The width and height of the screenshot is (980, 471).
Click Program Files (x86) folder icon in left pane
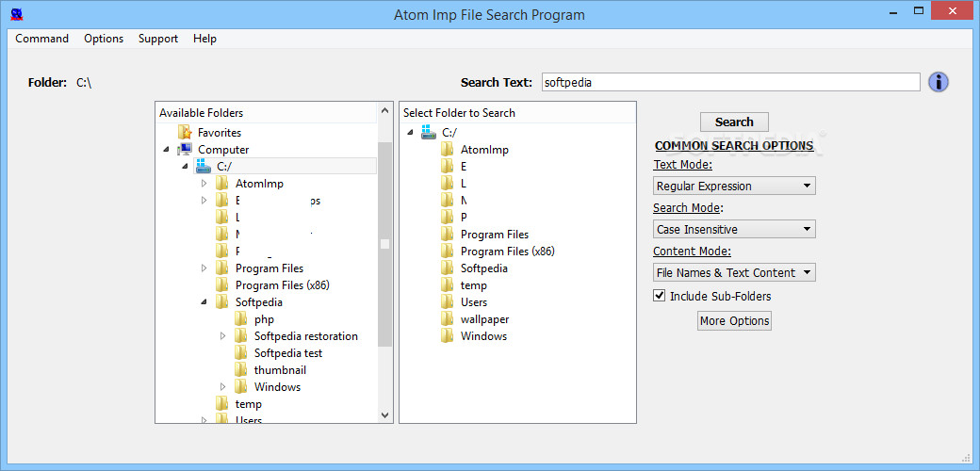[x=221, y=284]
